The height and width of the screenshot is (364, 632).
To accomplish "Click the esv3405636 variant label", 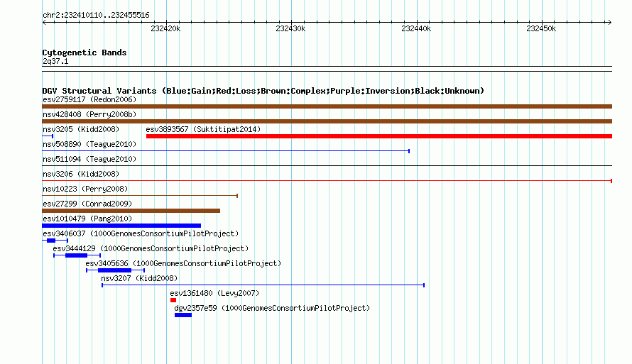I will click(183, 263).
